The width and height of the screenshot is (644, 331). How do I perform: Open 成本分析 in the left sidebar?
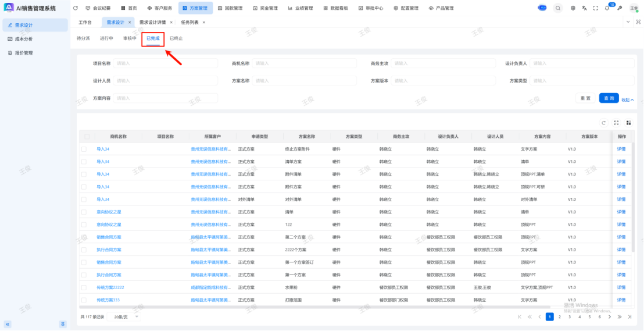click(23, 39)
